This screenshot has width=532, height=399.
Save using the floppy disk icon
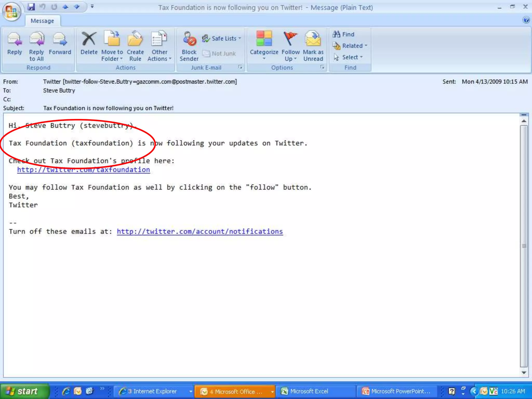click(31, 7)
